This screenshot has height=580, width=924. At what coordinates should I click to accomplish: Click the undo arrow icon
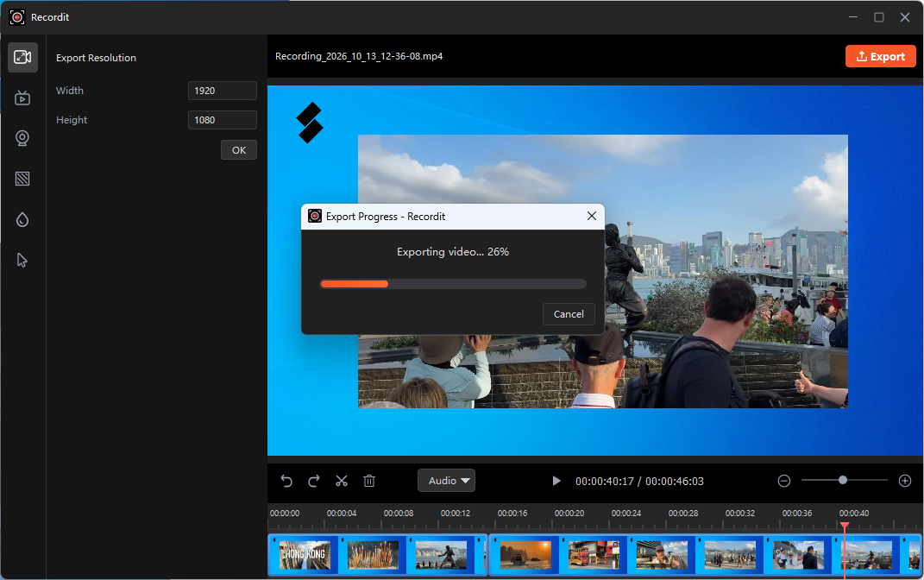coord(286,481)
